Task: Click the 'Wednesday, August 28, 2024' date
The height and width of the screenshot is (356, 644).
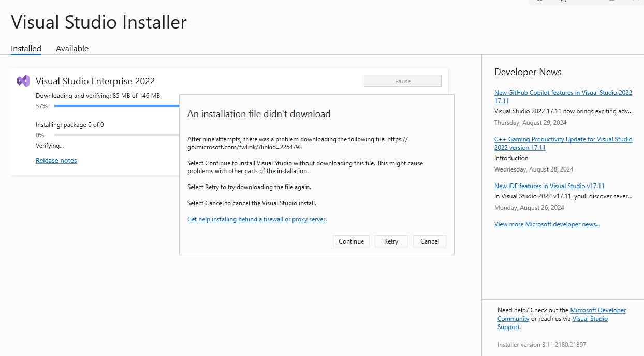Action: pos(534,169)
